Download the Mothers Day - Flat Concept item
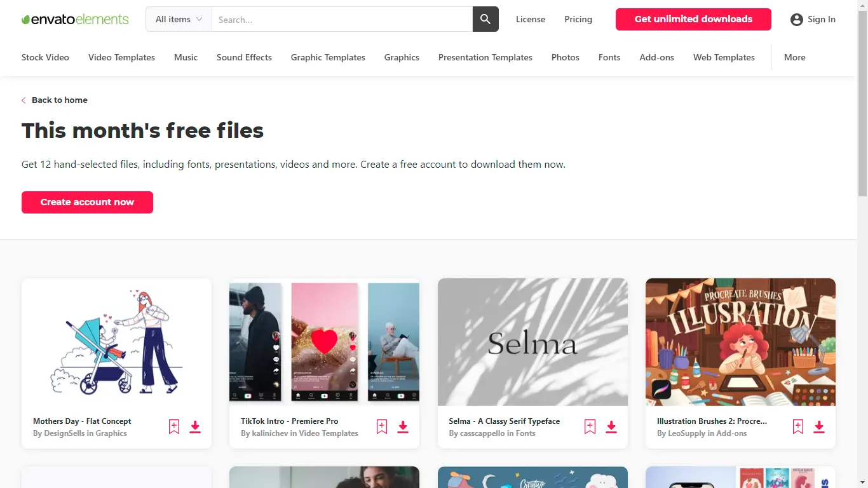 pyautogui.click(x=195, y=427)
